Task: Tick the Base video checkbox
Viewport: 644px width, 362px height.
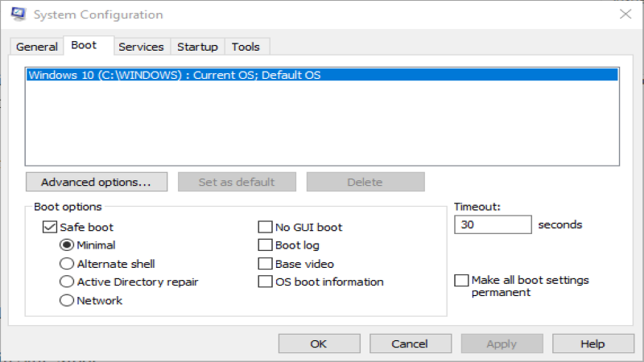Action: point(265,264)
